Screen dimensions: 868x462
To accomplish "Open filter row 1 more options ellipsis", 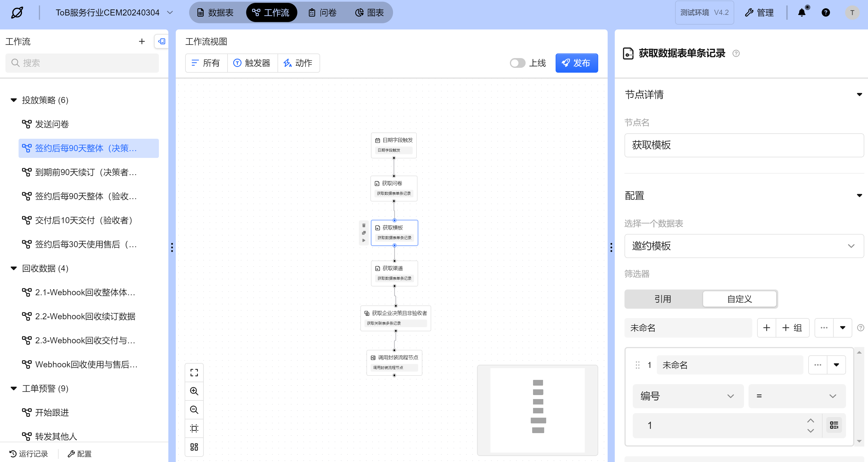I will pyautogui.click(x=817, y=365).
